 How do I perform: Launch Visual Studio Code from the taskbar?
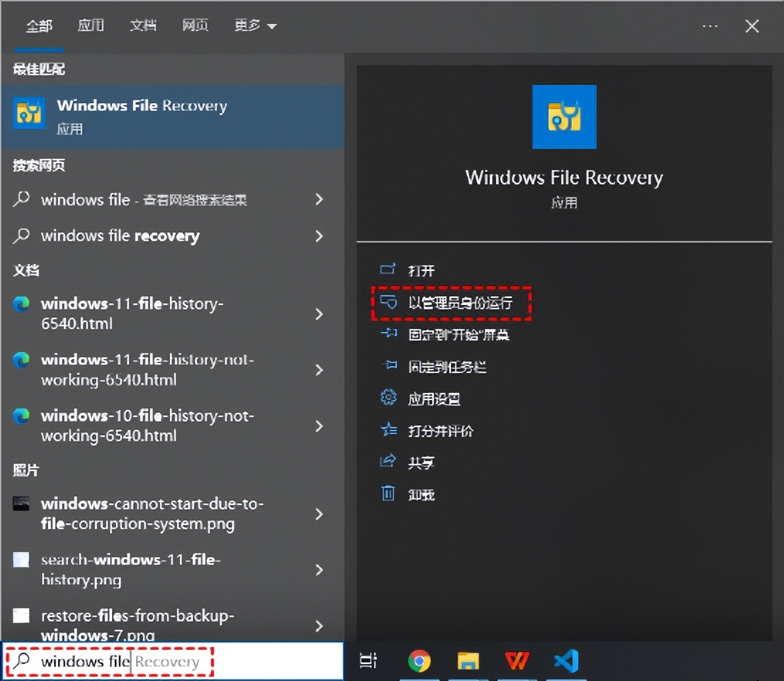coord(565,660)
